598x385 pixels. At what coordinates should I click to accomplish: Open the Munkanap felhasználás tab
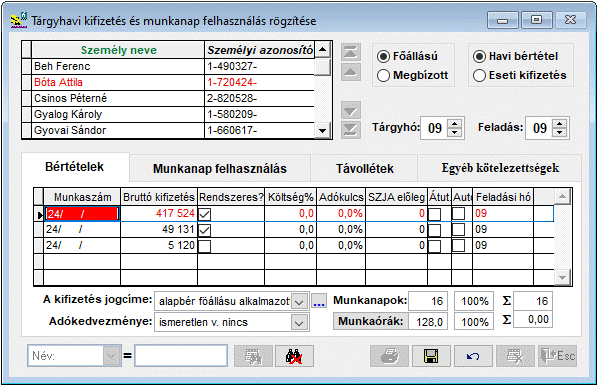click(x=220, y=168)
